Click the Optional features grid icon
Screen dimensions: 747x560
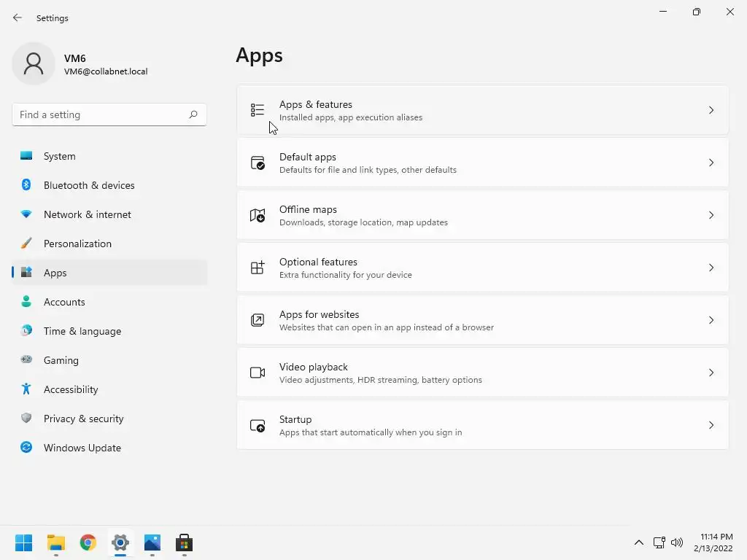tap(258, 268)
